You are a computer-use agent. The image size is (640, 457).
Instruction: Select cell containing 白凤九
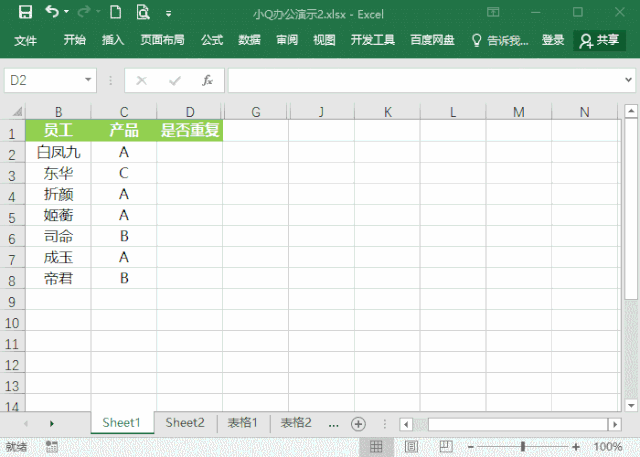point(58,152)
